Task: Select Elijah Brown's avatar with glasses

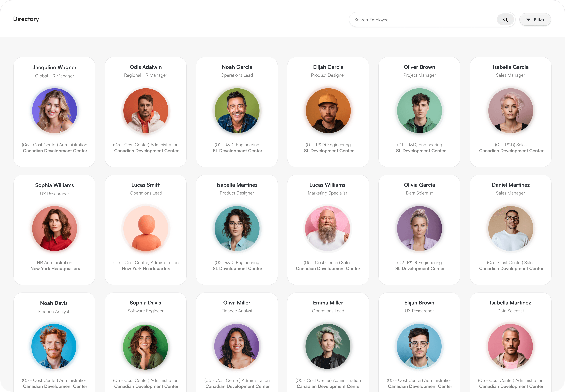Action: 419,346
